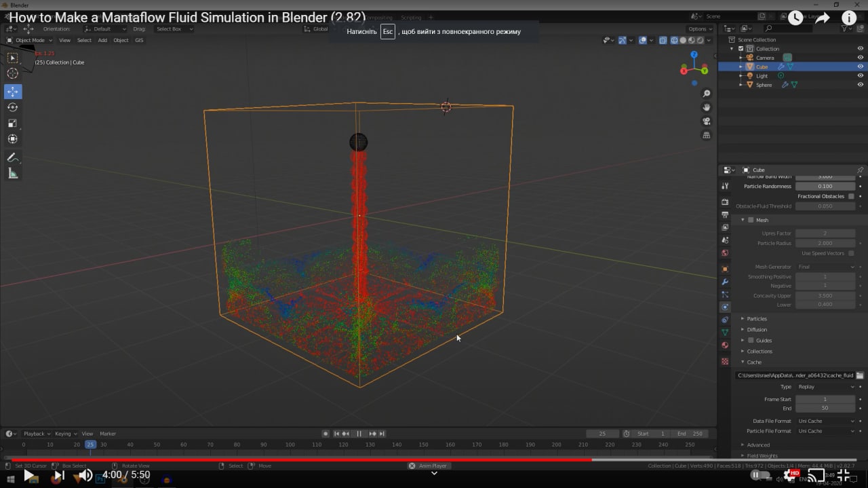The width and height of the screenshot is (868, 488).
Task: Hide the Camera in outliner
Action: (x=861, y=58)
